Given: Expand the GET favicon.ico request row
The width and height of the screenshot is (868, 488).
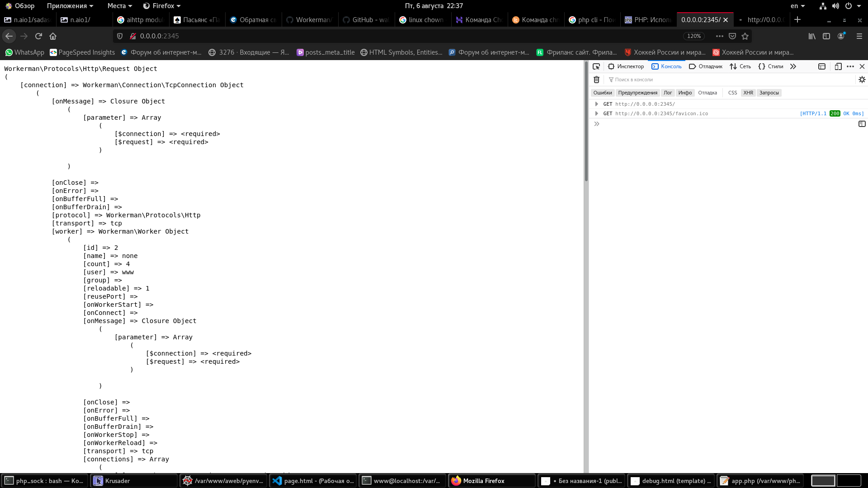Looking at the screenshot, I should coord(597,113).
